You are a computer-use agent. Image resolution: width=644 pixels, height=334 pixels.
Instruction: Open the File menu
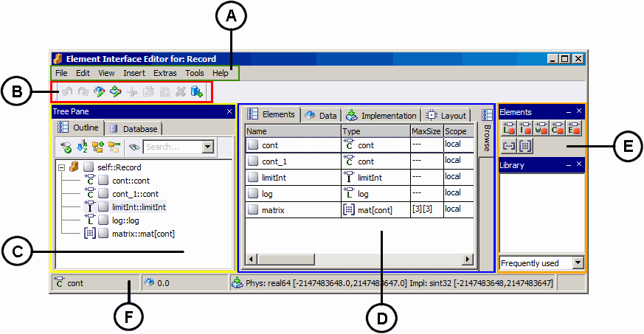pyautogui.click(x=61, y=73)
